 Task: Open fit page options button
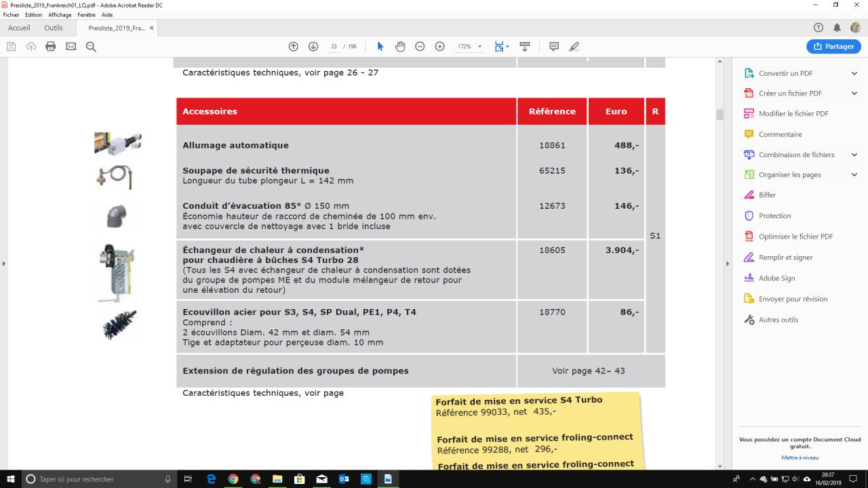click(502, 47)
